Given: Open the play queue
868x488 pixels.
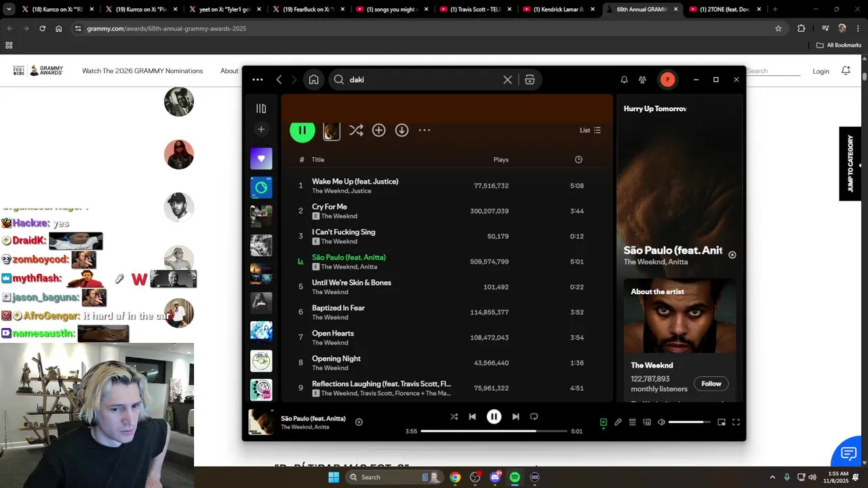Looking at the screenshot, I should [x=632, y=422].
